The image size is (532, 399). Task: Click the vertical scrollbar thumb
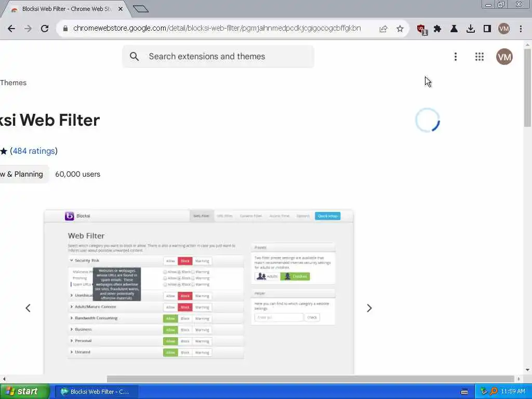527,87
